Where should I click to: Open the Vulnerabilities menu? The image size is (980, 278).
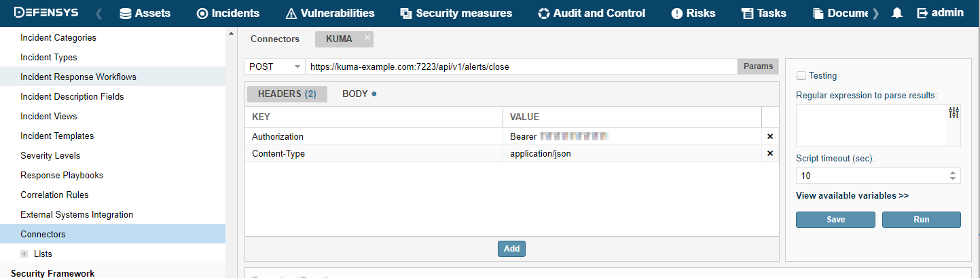coord(329,13)
